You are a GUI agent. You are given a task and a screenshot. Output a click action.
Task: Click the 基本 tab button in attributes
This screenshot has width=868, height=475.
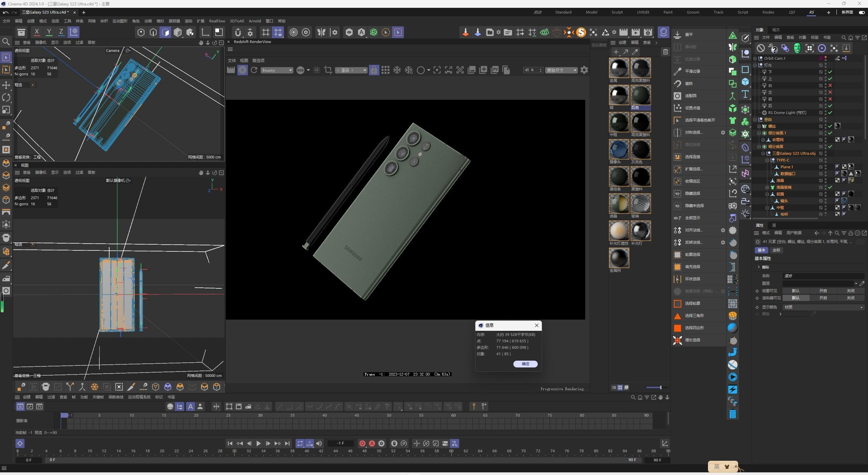[762, 250]
